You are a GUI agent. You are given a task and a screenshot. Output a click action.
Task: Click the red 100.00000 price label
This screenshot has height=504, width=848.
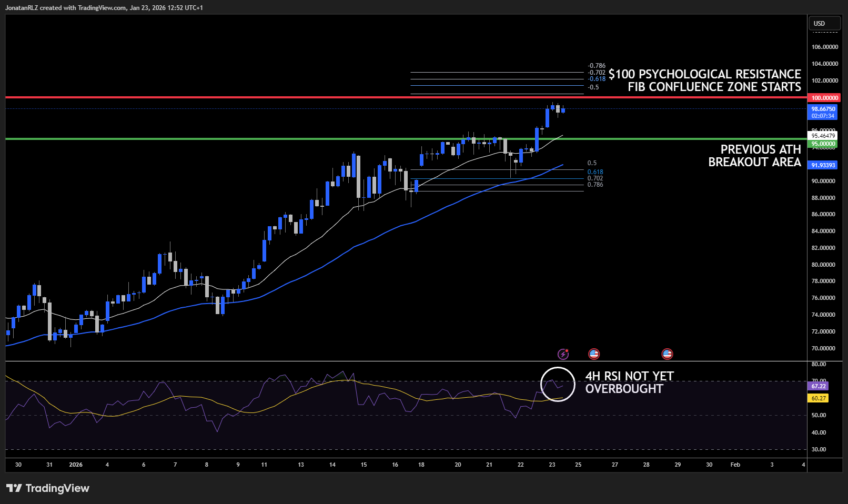point(824,98)
